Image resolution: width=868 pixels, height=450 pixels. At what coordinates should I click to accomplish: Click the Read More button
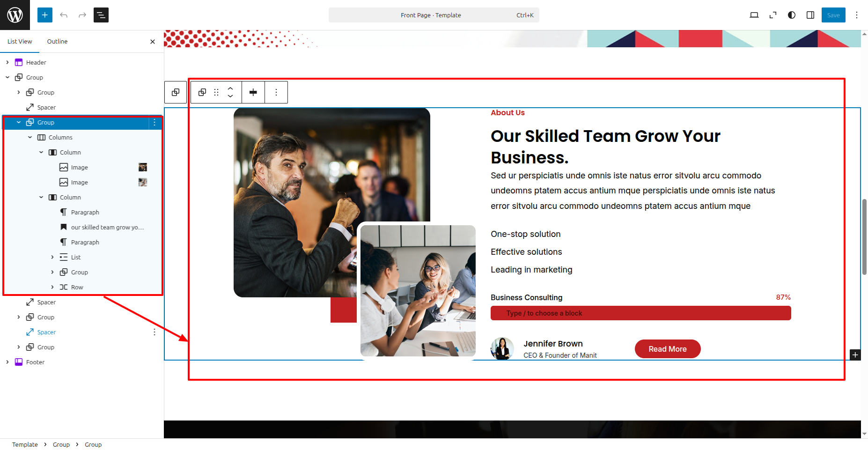[667, 349]
